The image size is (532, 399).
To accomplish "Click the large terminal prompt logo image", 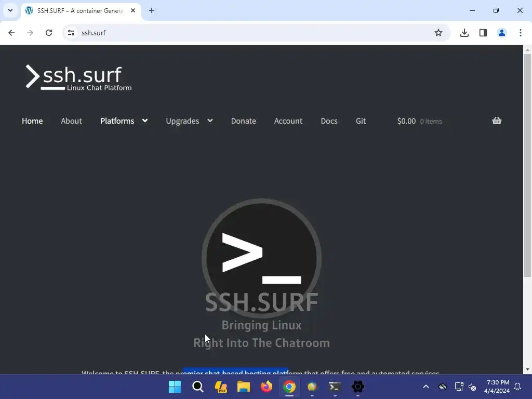I will (262, 258).
